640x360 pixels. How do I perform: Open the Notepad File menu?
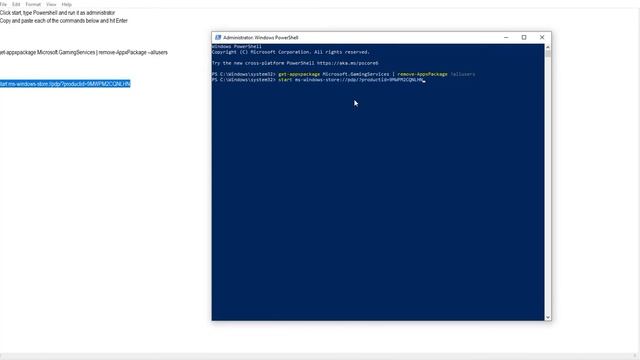(x=3, y=4)
